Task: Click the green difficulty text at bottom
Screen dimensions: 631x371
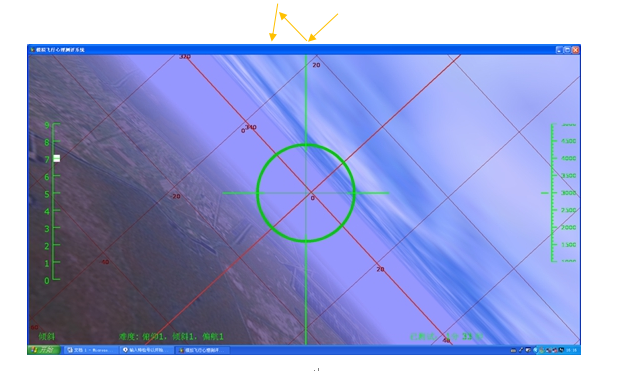Action: [x=171, y=336]
